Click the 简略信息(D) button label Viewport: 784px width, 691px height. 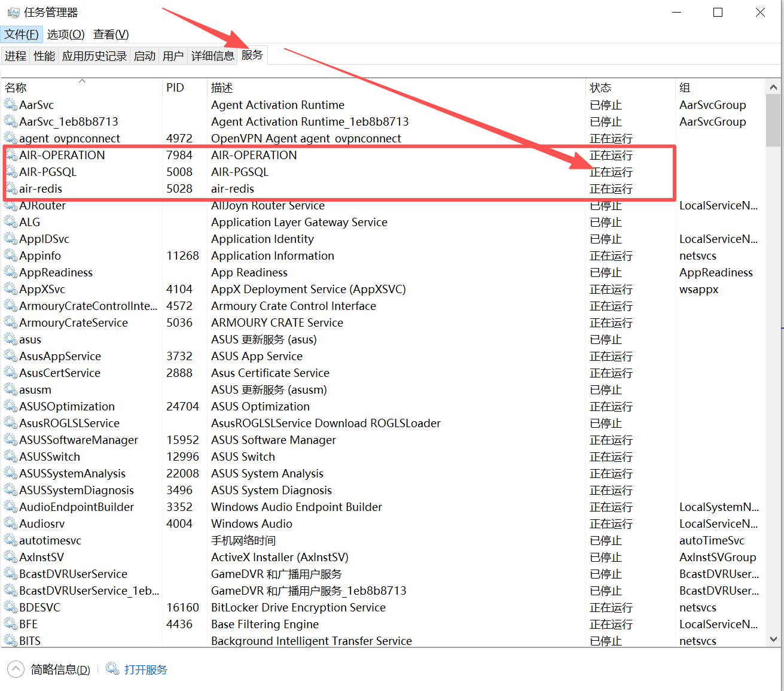60,669
